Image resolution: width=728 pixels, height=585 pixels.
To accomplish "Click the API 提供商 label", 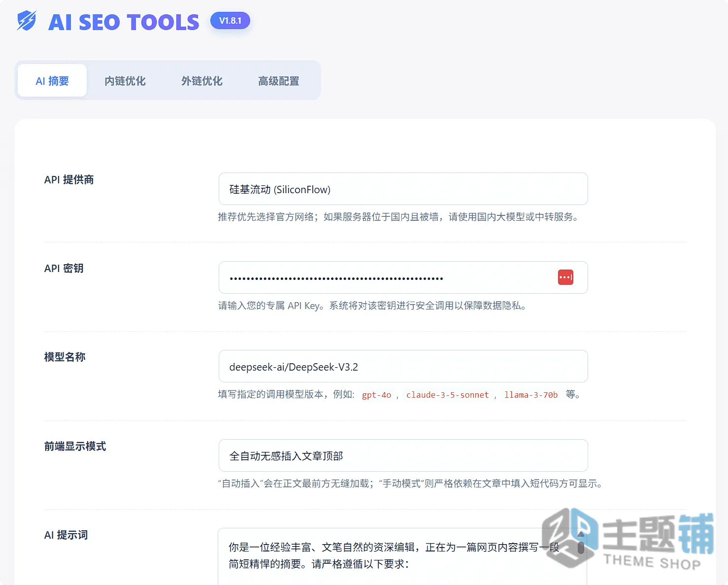I will click(x=69, y=180).
